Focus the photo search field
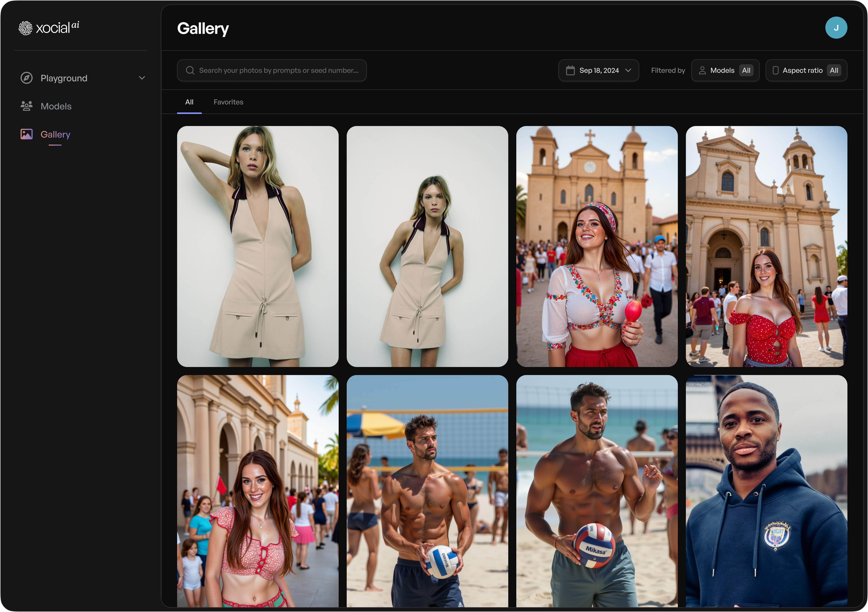The image size is (868, 612). click(x=272, y=70)
